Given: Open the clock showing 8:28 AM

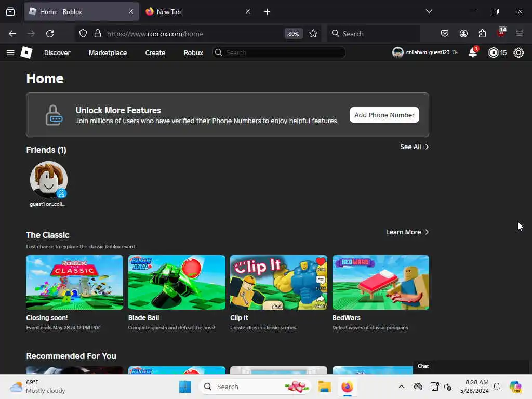Looking at the screenshot, I should (x=474, y=387).
